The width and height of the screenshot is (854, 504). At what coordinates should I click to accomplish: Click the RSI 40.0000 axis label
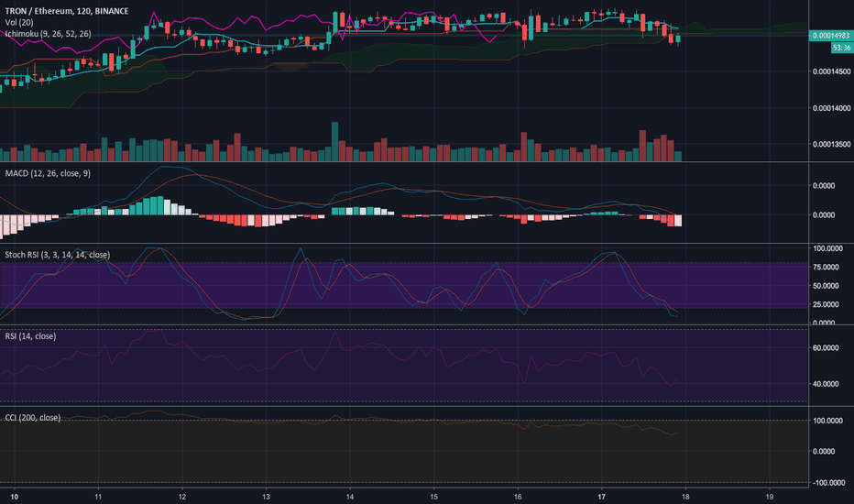pyautogui.click(x=827, y=384)
